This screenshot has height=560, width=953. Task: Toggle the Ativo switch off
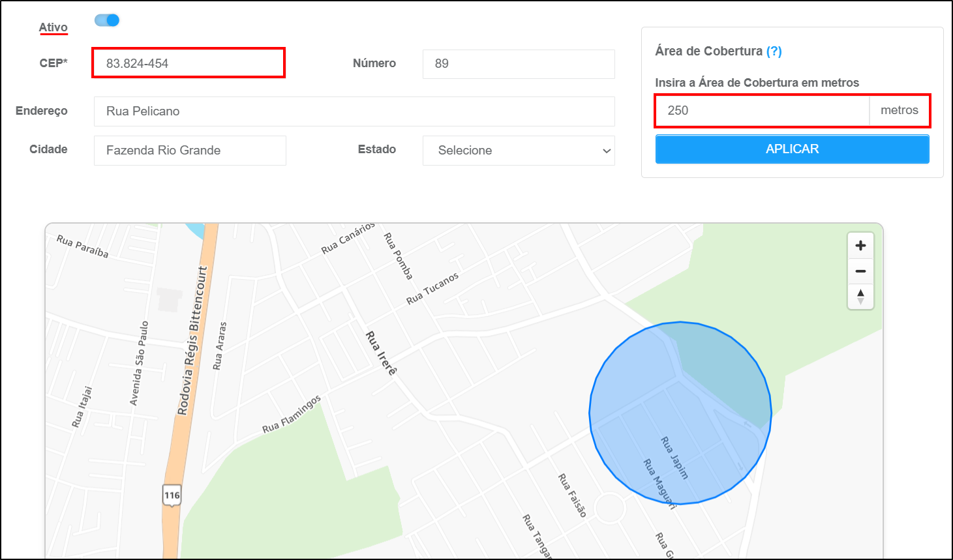pyautogui.click(x=107, y=20)
